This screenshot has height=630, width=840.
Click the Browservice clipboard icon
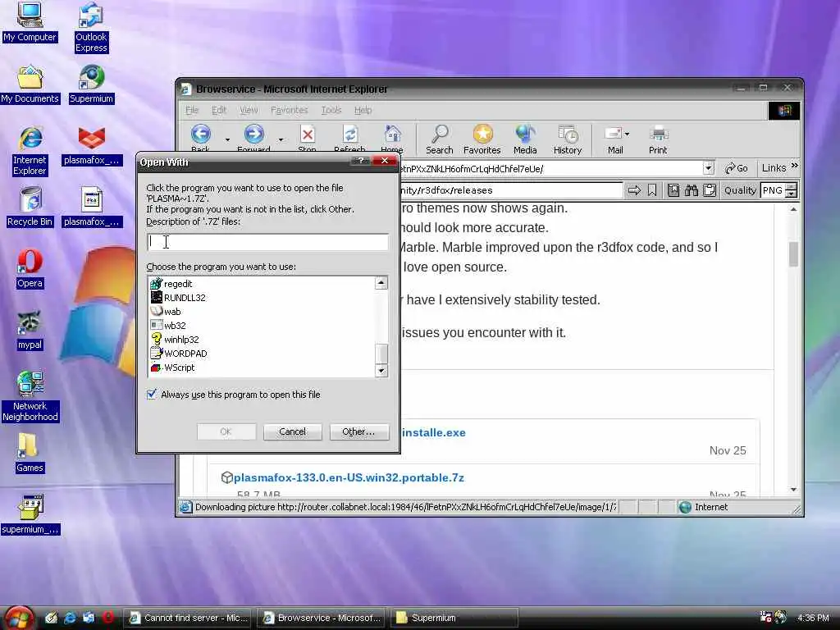pos(710,190)
